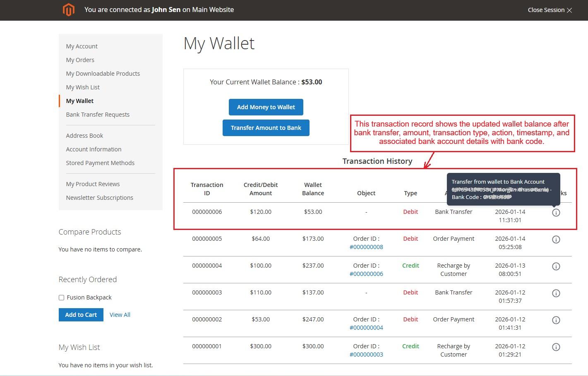This screenshot has height=376, width=588.
Task: Open the View All link
Action: point(120,315)
